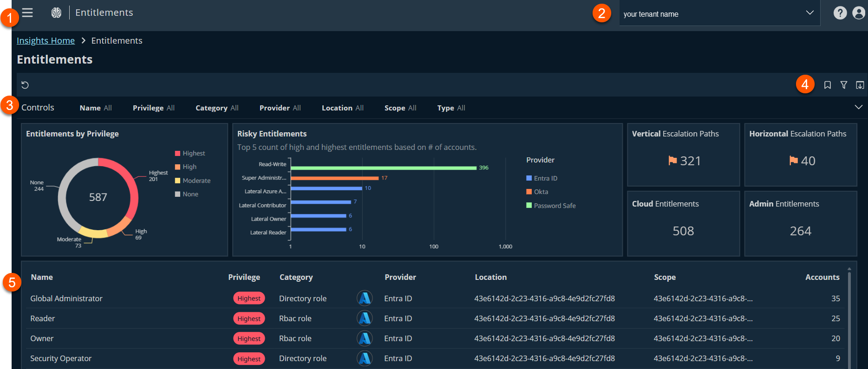This screenshot has width=868, height=369.
Task: Toggle the Password Safe legend entry
Action: pyautogui.click(x=551, y=206)
